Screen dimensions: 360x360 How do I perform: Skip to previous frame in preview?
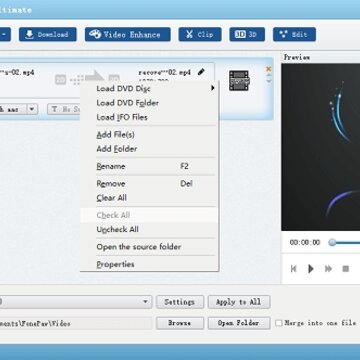click(x=293, y=268)
